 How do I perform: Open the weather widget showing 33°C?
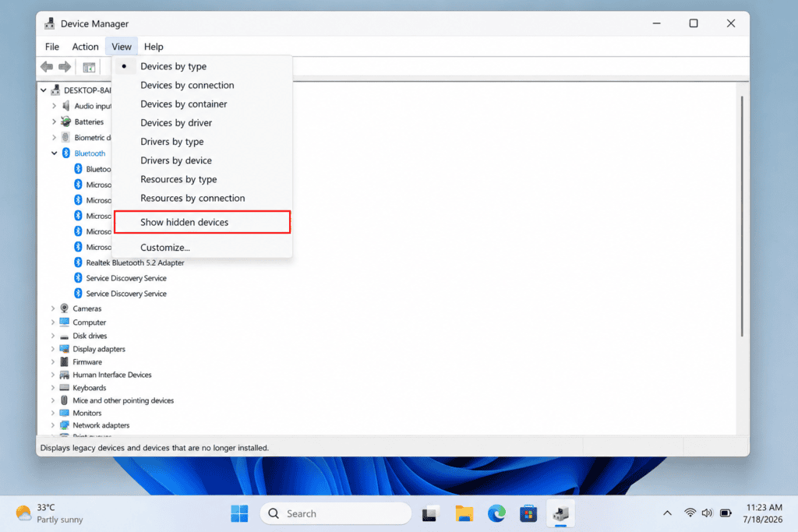[49, 513]
